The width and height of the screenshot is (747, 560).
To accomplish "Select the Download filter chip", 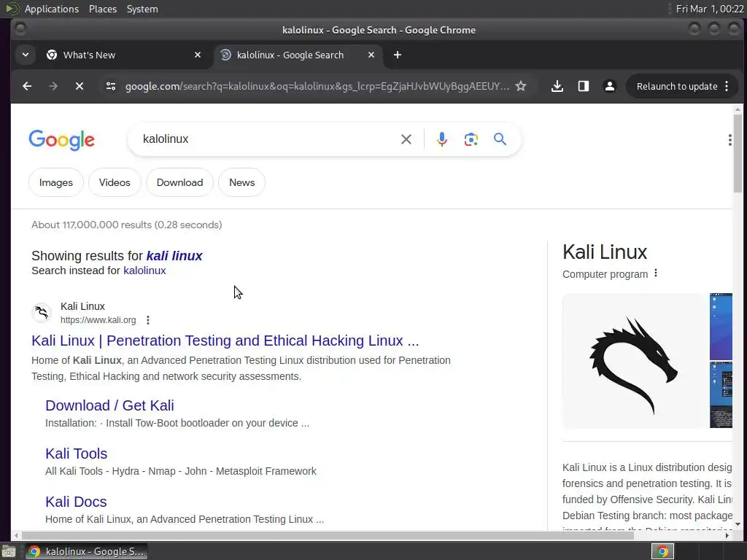I will [179, 182].
